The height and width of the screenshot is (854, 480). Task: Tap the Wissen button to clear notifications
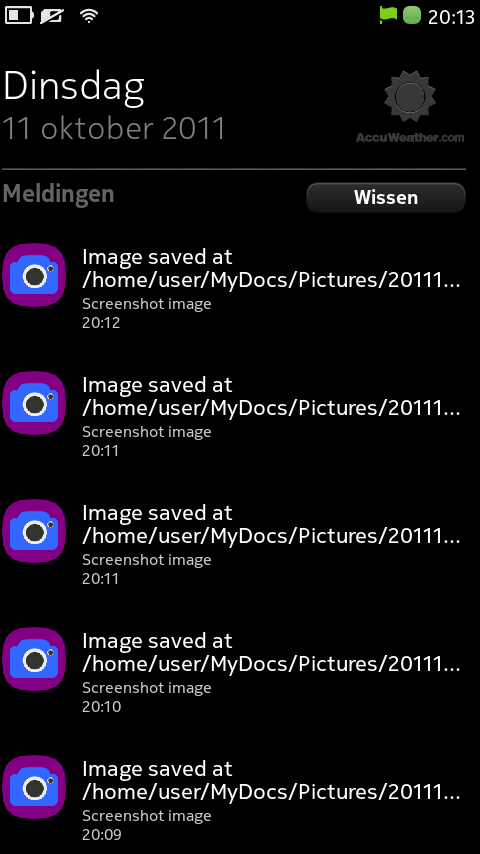pos(386,197)
